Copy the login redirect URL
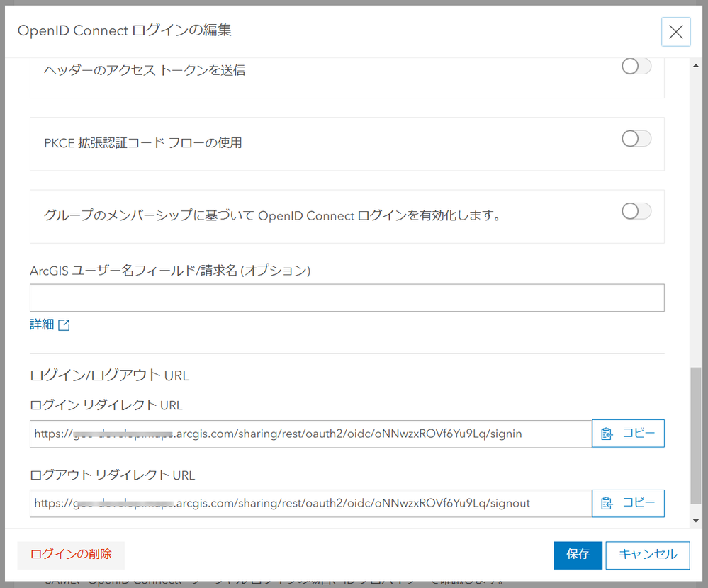Viewport: 708px width, 588px height. pyautogui.click(x=628, y=434)
